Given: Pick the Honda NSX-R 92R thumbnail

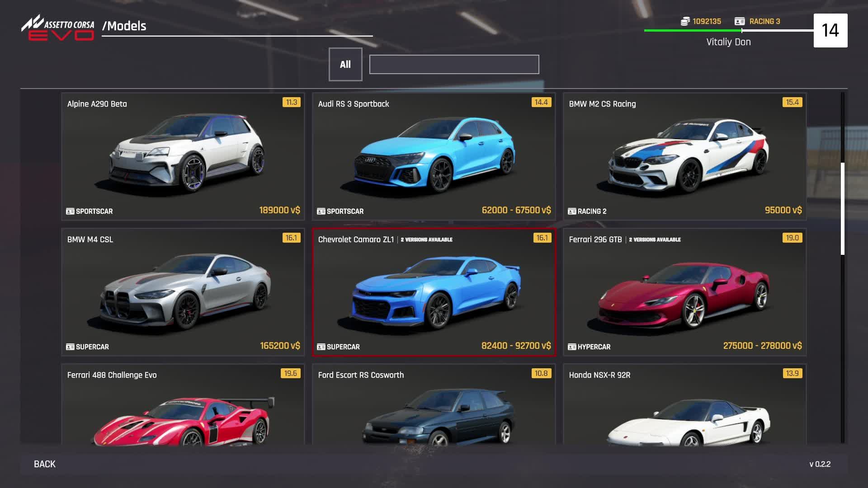Looking at the screenshot, I should pos(684,407).
